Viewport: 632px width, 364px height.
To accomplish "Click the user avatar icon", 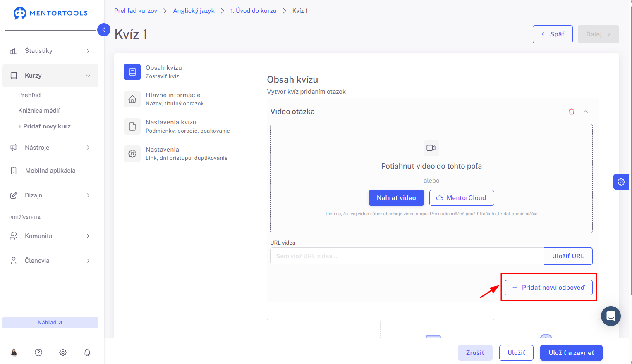I will 14,352.
